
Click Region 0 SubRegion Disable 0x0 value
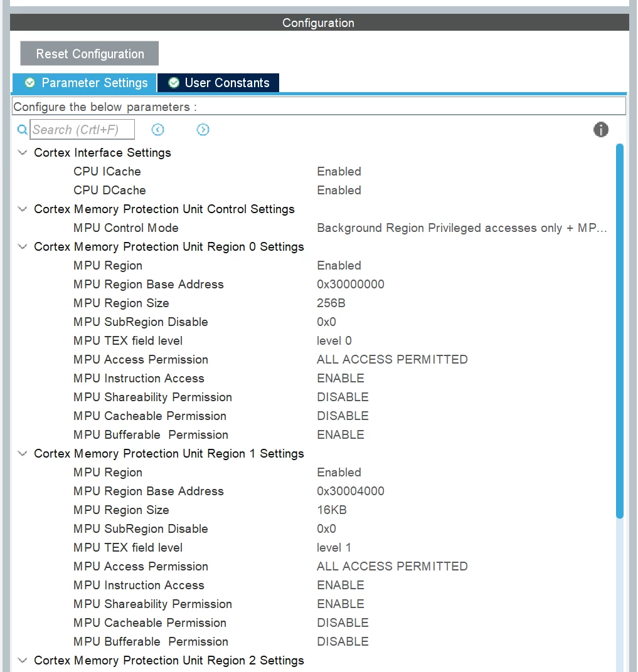tap(326, 322)
